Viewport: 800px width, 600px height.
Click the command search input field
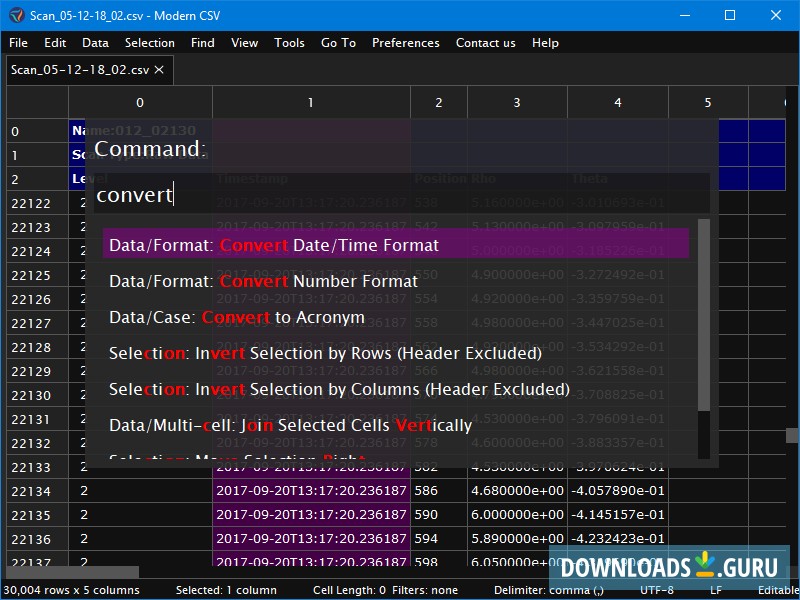(400, 195)
